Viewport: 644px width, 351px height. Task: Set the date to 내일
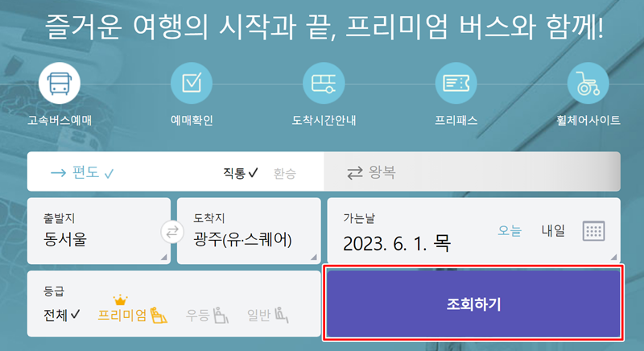(x=553, y=230)
